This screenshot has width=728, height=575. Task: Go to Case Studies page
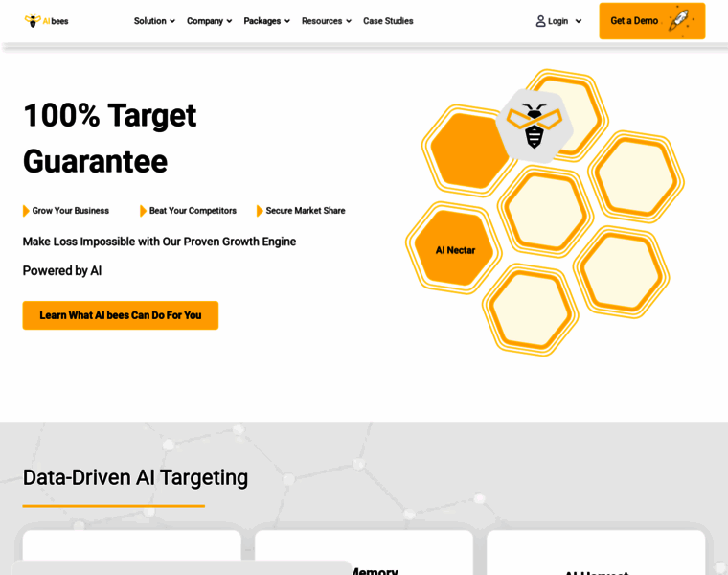pyautogui.click(x=388, y=21)
